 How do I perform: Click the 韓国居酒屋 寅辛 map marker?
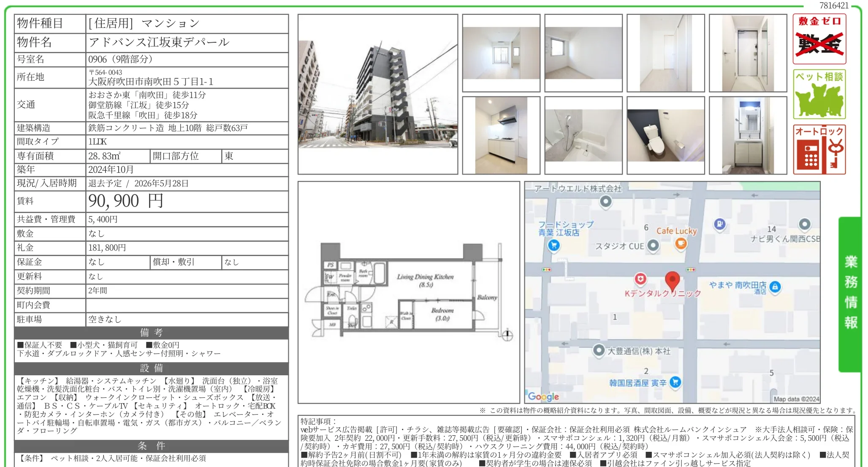point(675,382)
